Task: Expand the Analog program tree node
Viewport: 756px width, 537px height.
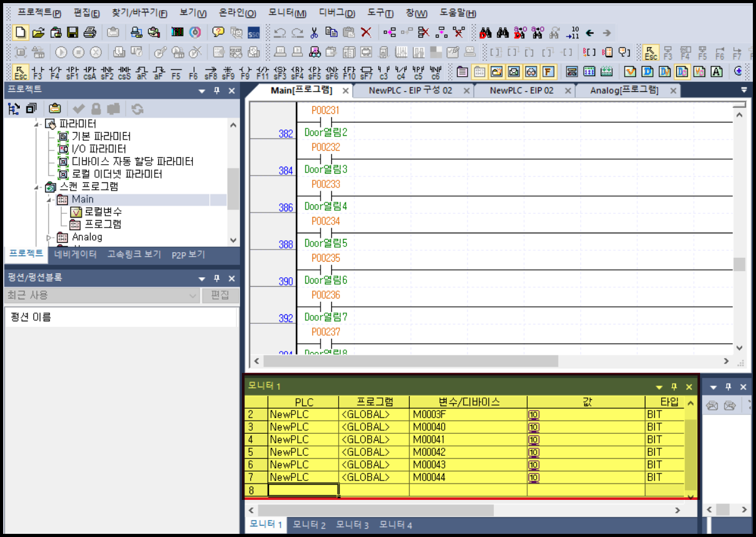Action: click(49, 237)
